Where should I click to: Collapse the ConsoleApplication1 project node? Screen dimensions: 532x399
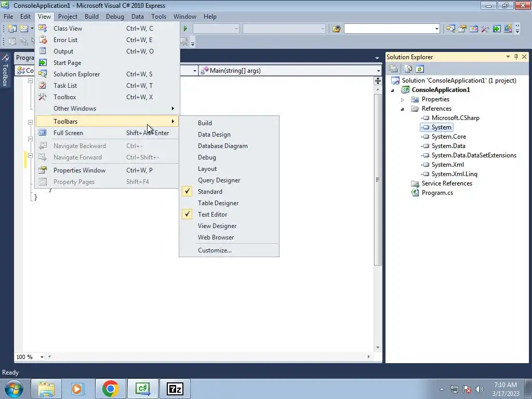pos(393,90)
